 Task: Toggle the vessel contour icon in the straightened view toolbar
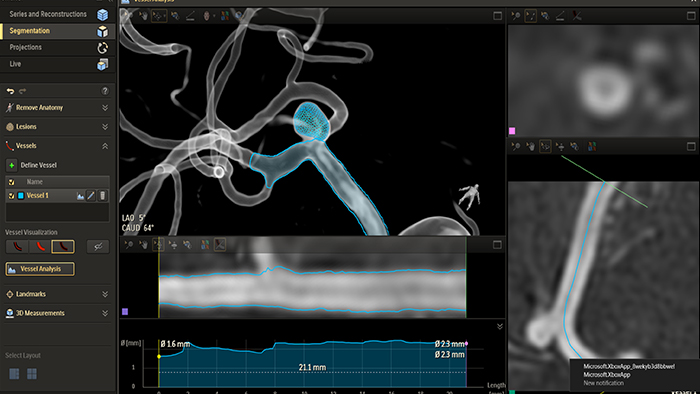220,245
